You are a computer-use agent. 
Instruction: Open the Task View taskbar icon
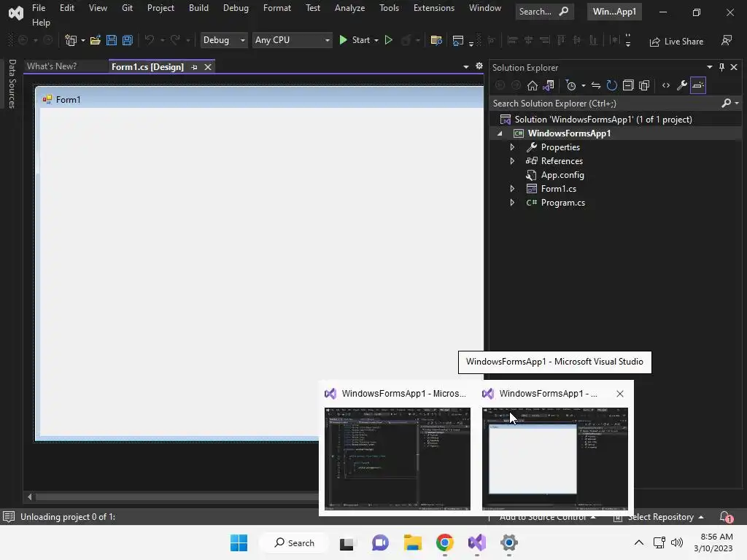pyautogui.click(x=347, y=542)
